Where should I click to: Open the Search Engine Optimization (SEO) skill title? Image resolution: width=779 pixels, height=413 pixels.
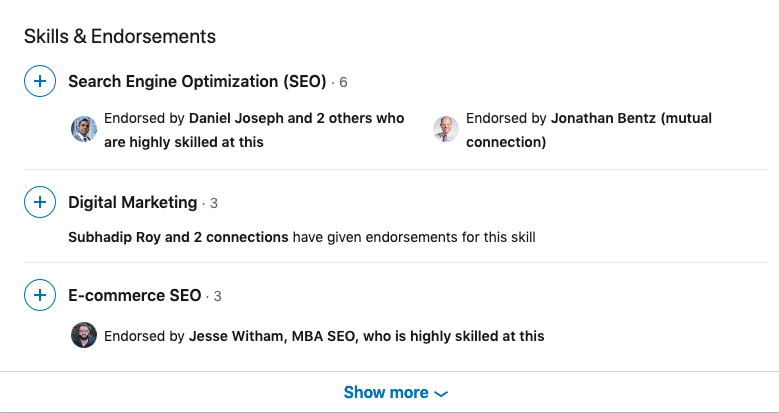pos(197,81)
